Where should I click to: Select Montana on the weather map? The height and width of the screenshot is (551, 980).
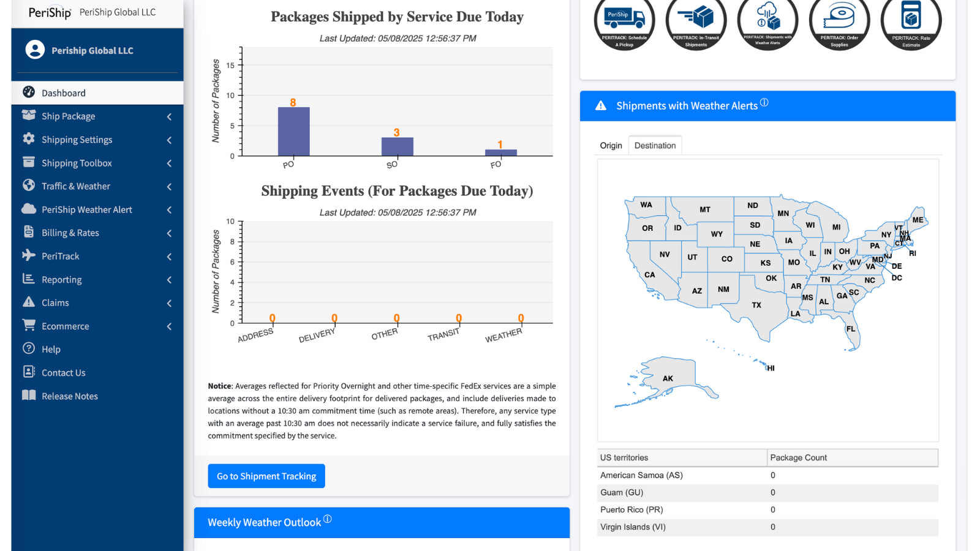[x=705, y=209]
